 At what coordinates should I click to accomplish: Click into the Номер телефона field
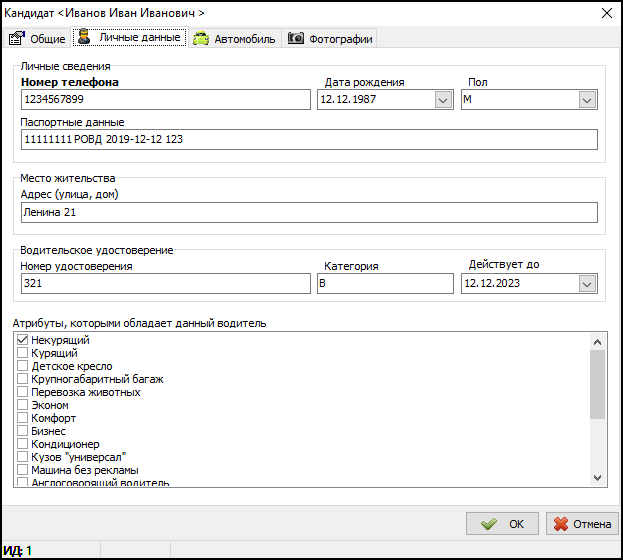tap(165, 100)
